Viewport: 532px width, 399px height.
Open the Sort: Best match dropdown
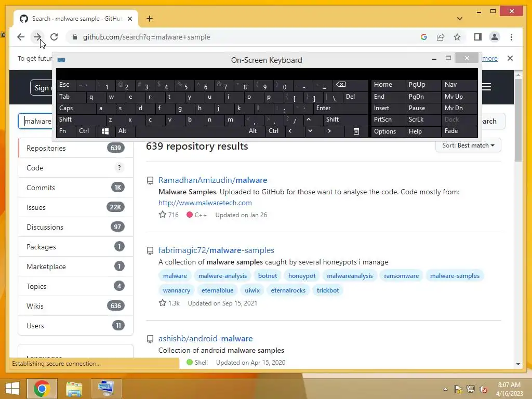pyautogui.click(x=468, y=145)
